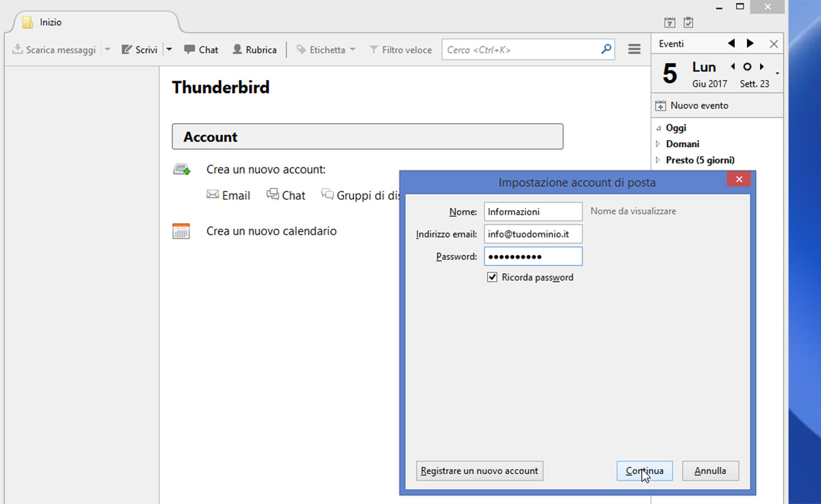The height and width of the screenshot is (504, 821).
Task: Click Crea un nuovo calendario
Action: tap(272, 231)
